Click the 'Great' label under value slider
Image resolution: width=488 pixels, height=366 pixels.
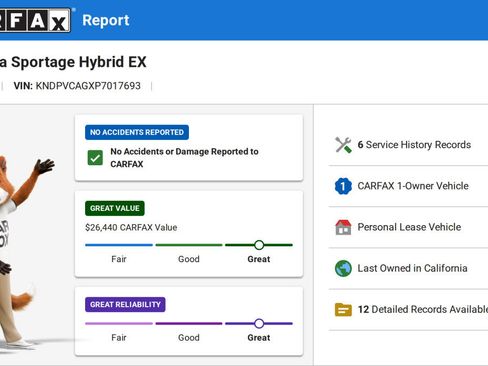pos(259,259)
